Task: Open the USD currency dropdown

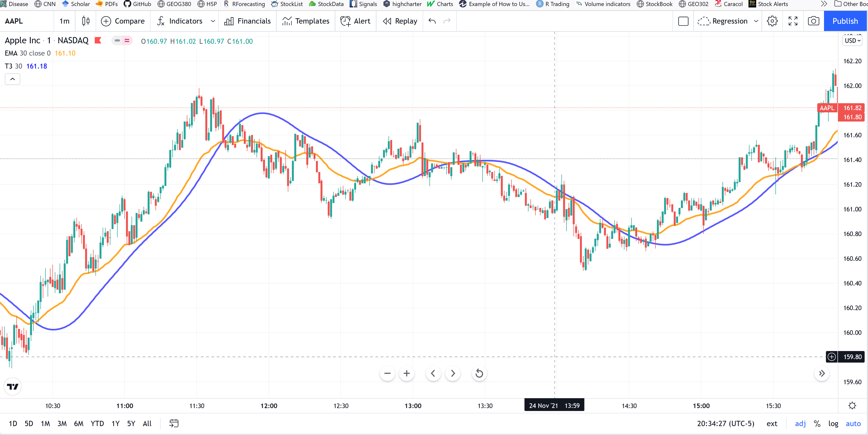Action: (x=853, y=40)
